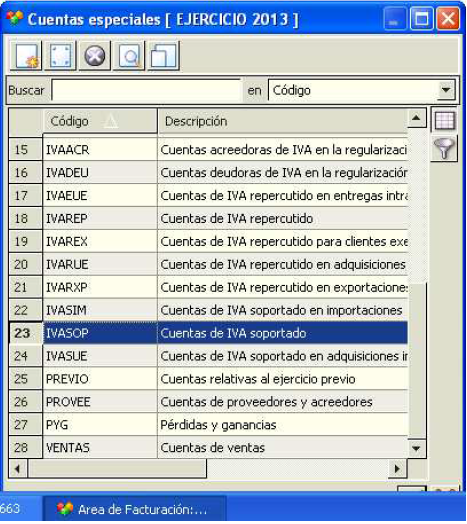Screen dimensions: 467x524
Task: Select the PREVIO code cell
Action: [100, 379]
